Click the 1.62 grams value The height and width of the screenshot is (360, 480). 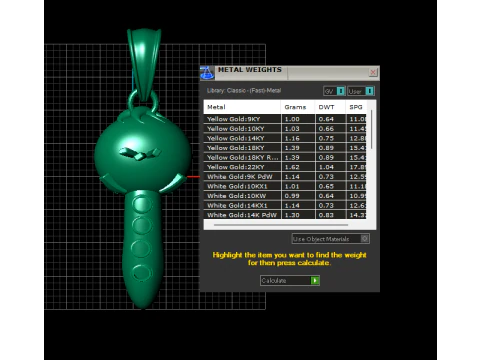292,167
